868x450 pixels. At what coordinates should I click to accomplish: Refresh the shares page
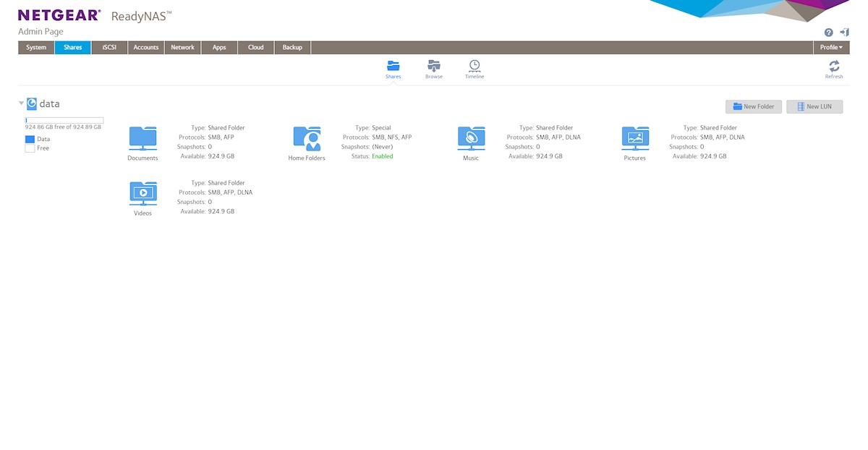[834, 67]
